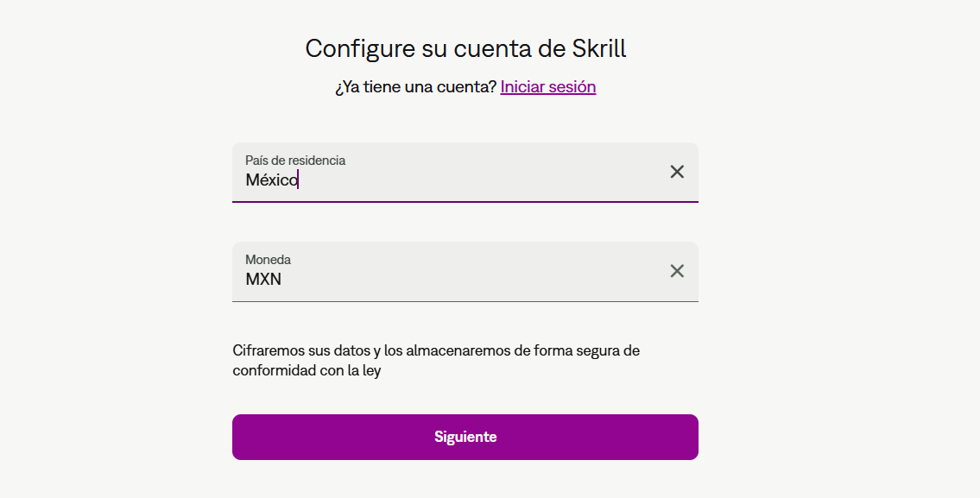Clear the País de residencia field with X
This screenshot has width=980, height=498.
coord(677,172)
